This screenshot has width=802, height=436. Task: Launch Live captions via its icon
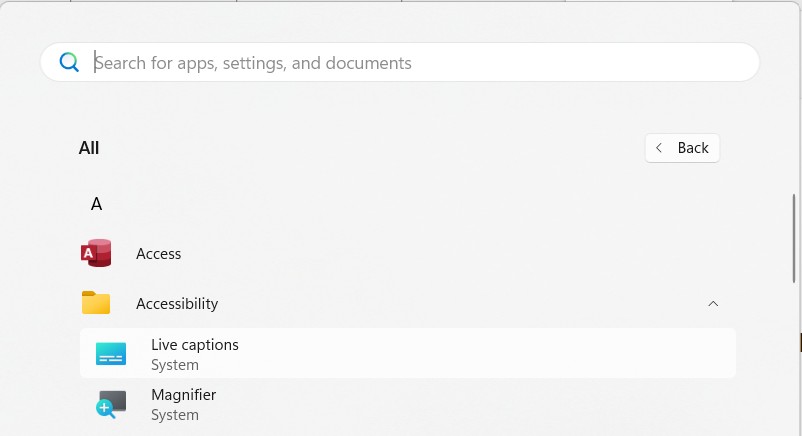[111, 354]
